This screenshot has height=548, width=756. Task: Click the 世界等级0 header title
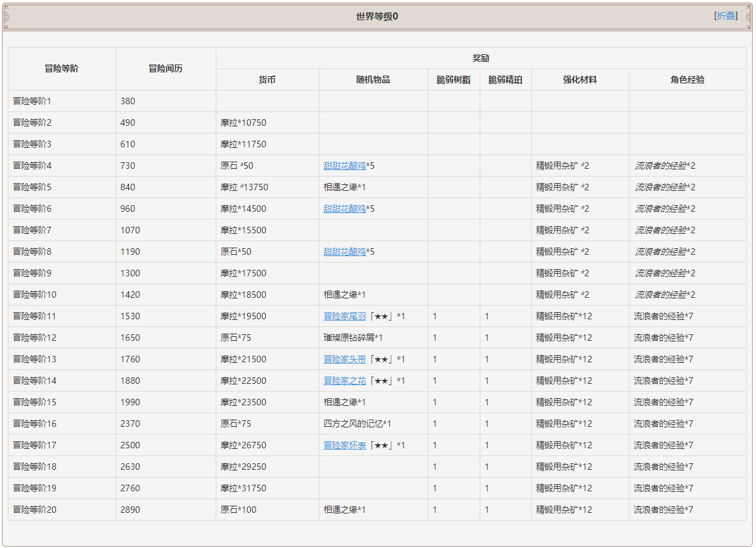click(x=377, y=16)
